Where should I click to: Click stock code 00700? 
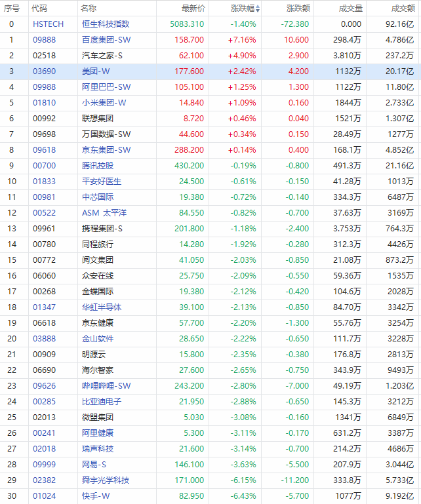pos(44,166)
